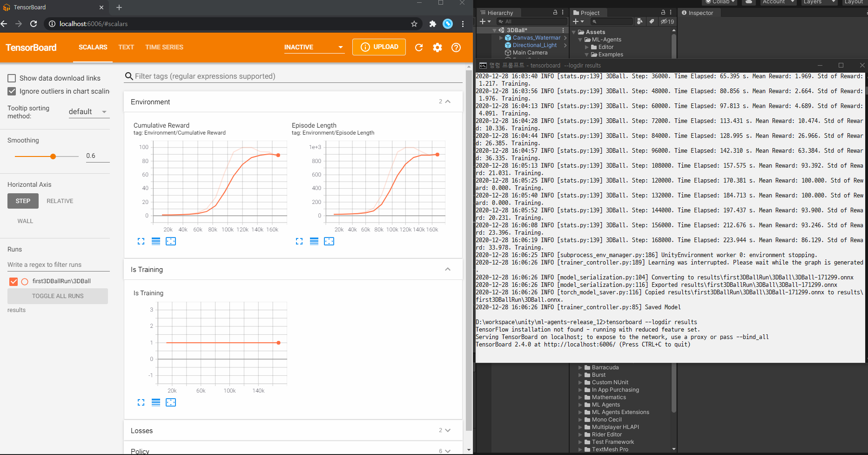Select ML Agents Extensions package folder
Viewport: 868px width, 455px height.
point(620,412)
